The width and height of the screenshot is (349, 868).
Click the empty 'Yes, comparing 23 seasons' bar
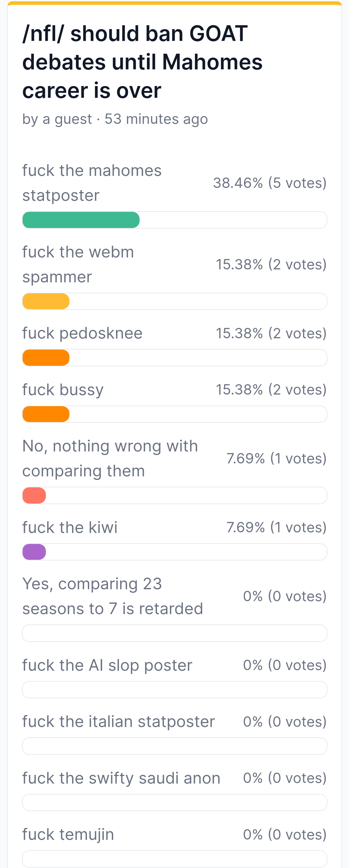coord(174,633)
